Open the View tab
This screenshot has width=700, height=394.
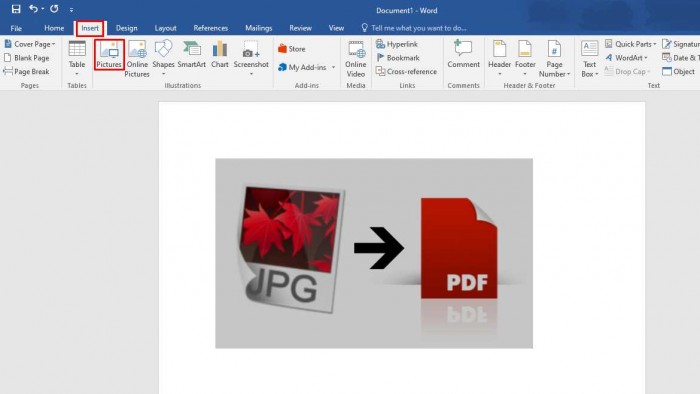336,28
